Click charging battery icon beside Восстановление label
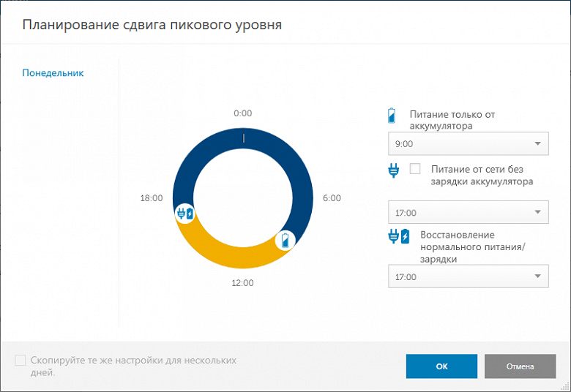571x392 pixels. (x=405, y=236)
